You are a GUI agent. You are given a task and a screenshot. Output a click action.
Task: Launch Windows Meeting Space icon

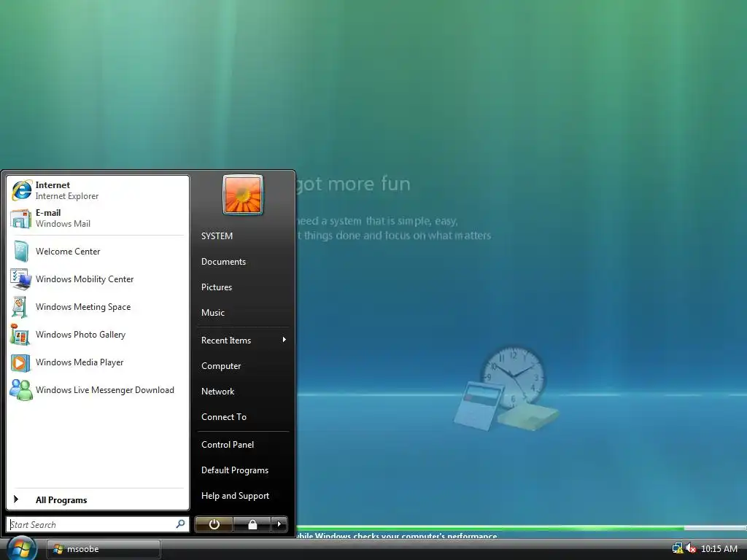[x=20, y=307]
